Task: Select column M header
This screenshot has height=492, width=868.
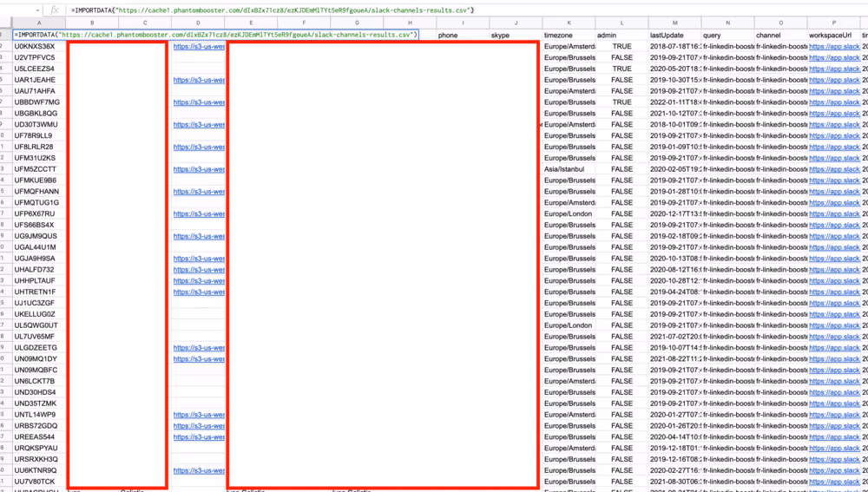Action: 674,23
